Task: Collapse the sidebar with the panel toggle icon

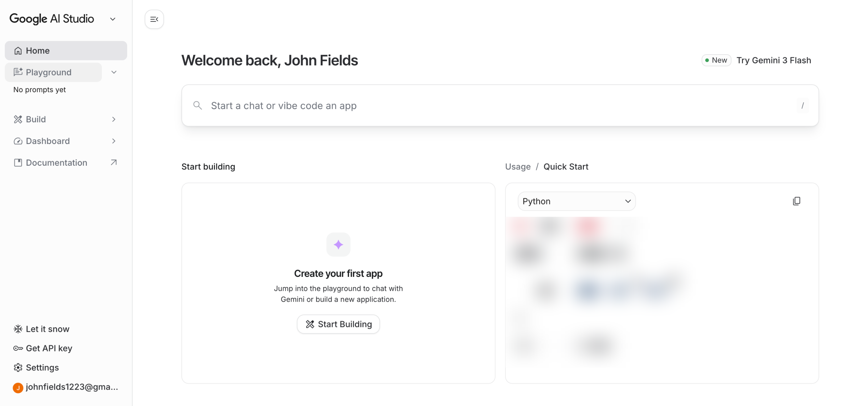Action: click(154, 19)
